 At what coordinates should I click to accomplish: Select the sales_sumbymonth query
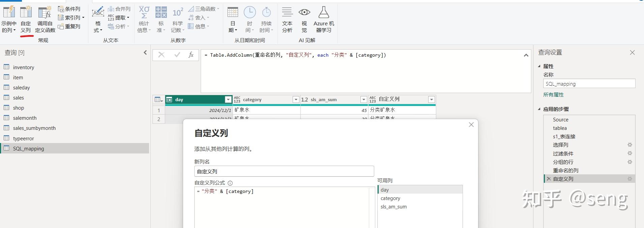pyautogui.click(x=75, y=128)
